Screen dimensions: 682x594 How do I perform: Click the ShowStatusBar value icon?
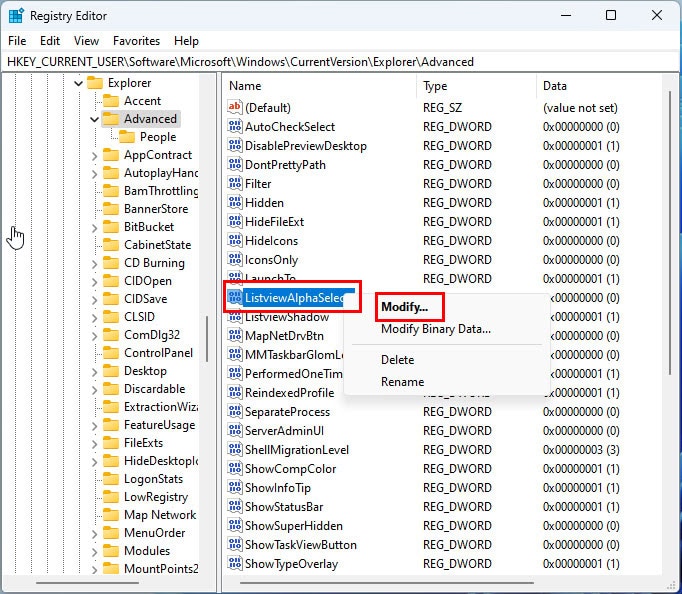[x=235, y=507]
